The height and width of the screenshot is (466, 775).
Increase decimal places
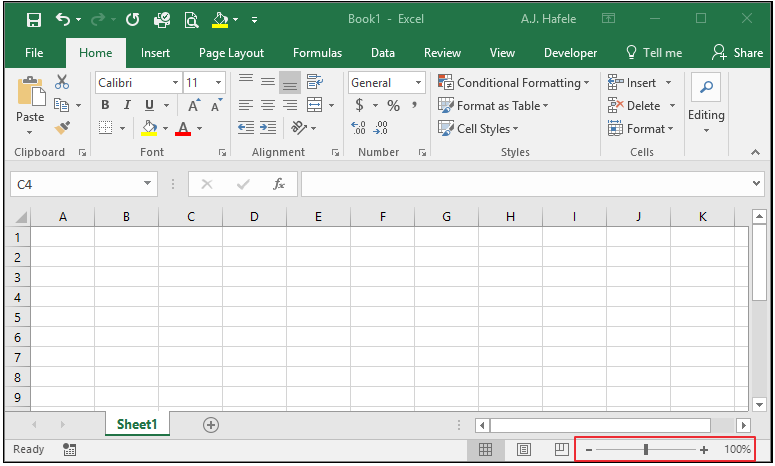click(x=358, y=128)
